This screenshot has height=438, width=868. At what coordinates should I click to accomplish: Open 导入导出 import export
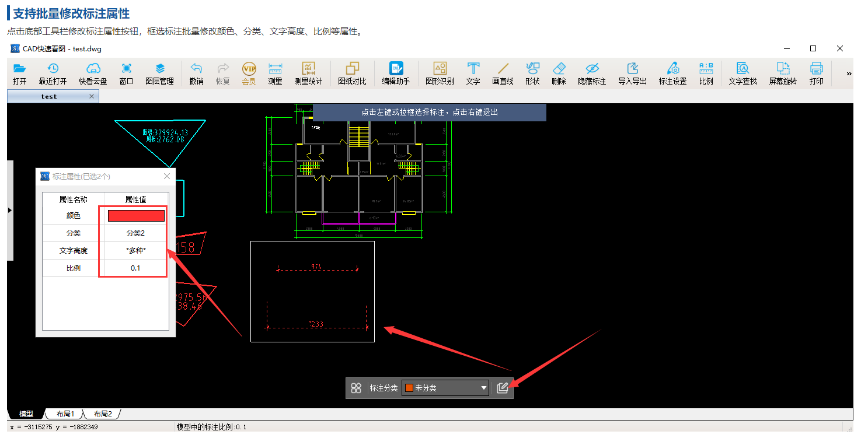[632, 73]
